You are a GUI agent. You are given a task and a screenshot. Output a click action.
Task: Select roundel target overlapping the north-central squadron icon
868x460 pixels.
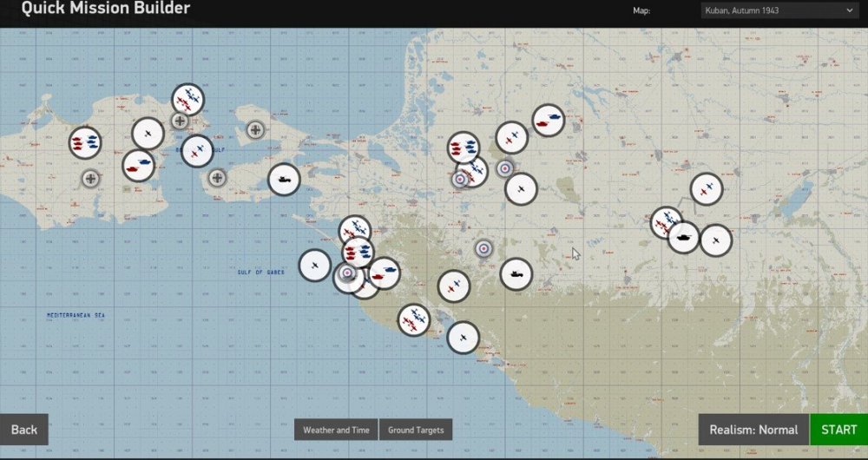pos(460,180)
